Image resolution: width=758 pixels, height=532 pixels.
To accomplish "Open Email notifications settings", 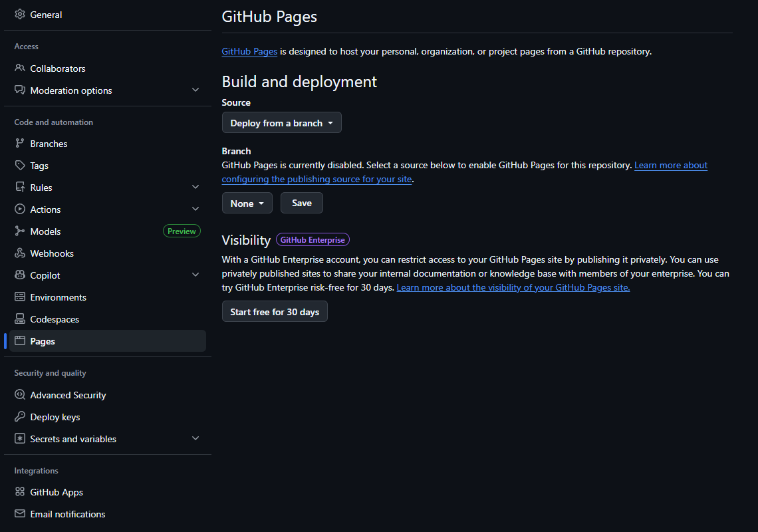I will click(x=107, y=514).
